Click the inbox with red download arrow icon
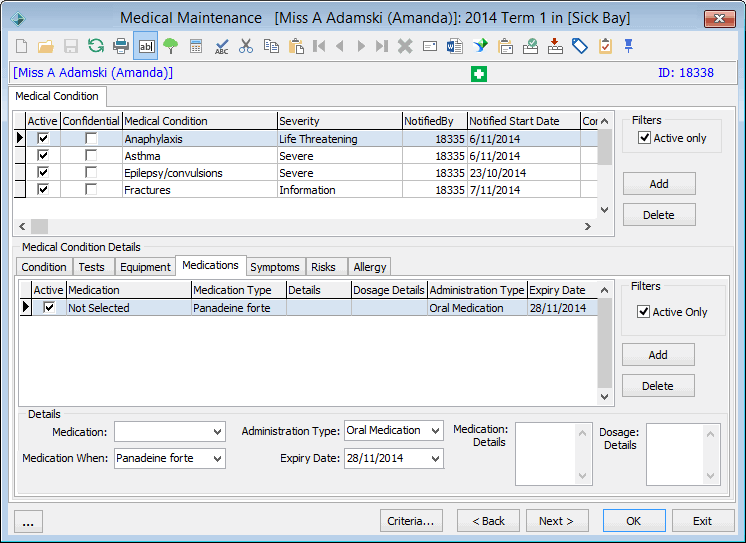This screenshot has width=746, height=543. tap(555, 46)
